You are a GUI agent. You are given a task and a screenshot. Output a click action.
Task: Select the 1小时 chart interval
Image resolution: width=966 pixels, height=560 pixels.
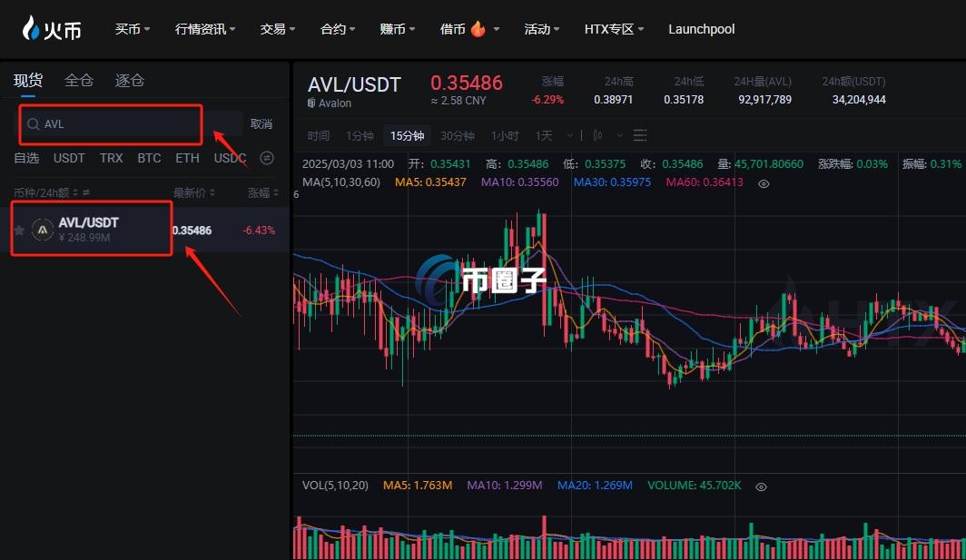click(505, 135)
